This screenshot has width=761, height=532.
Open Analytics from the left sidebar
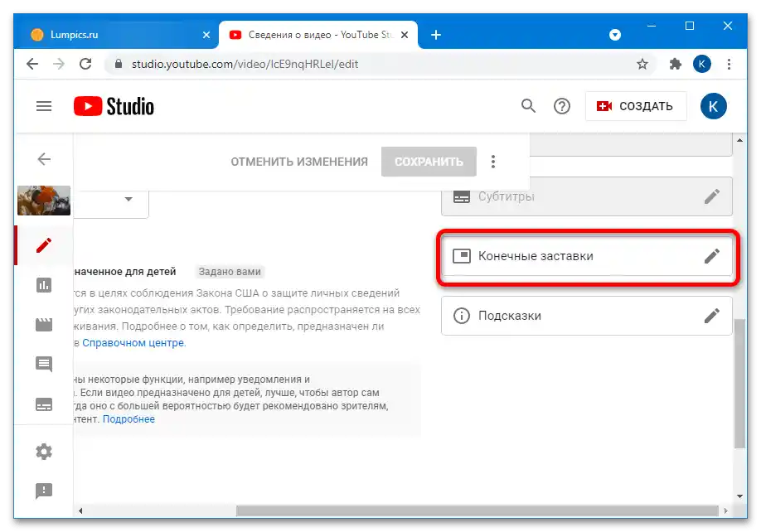pyautogui.click(x=43, y=285)
